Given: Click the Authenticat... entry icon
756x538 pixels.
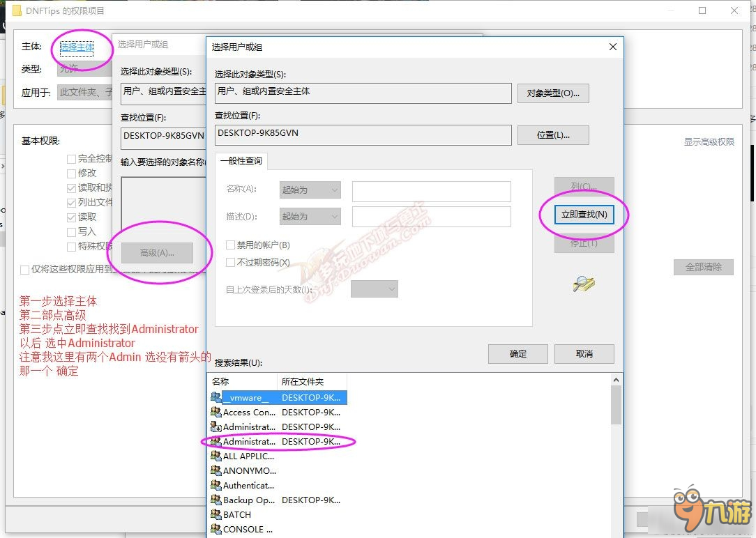Looking at the screenshot, I should [216, 485].
